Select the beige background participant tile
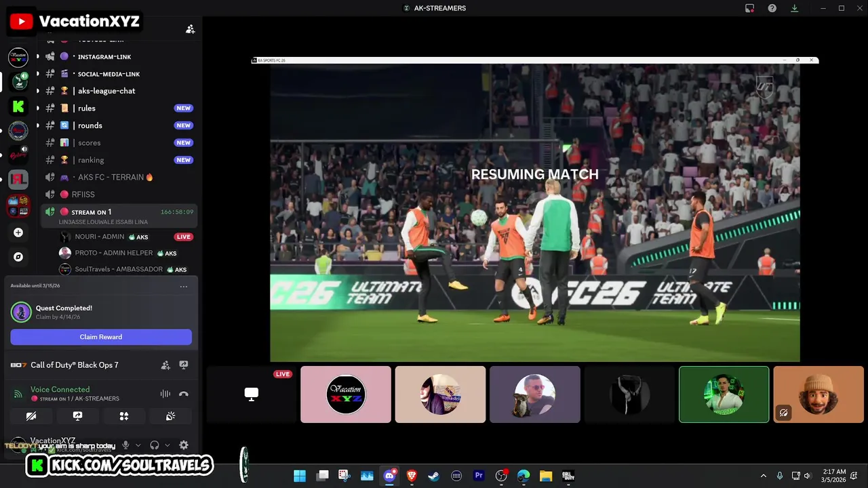 [440, 394]
